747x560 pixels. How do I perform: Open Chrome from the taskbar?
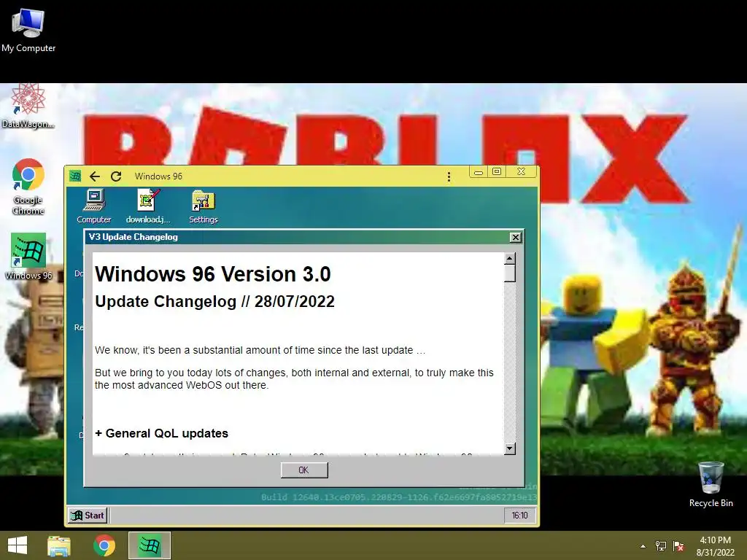coord(104,545)
